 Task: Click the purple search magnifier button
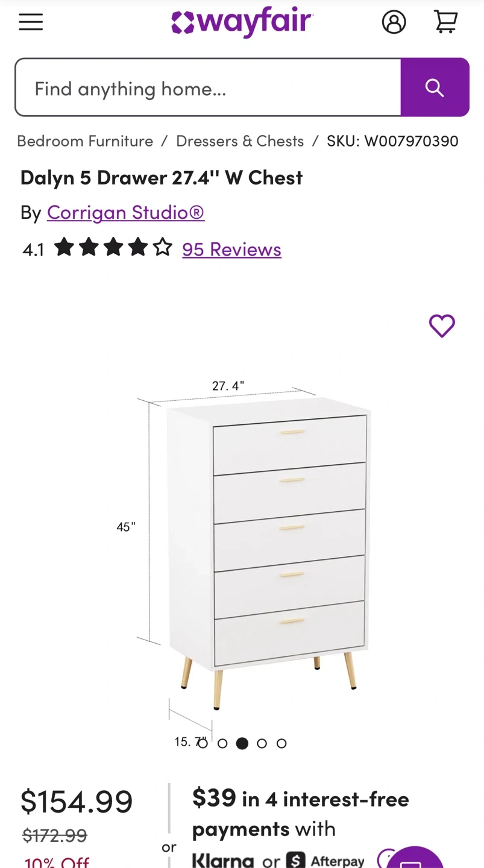pyautogui.click(x=435, y=87)
